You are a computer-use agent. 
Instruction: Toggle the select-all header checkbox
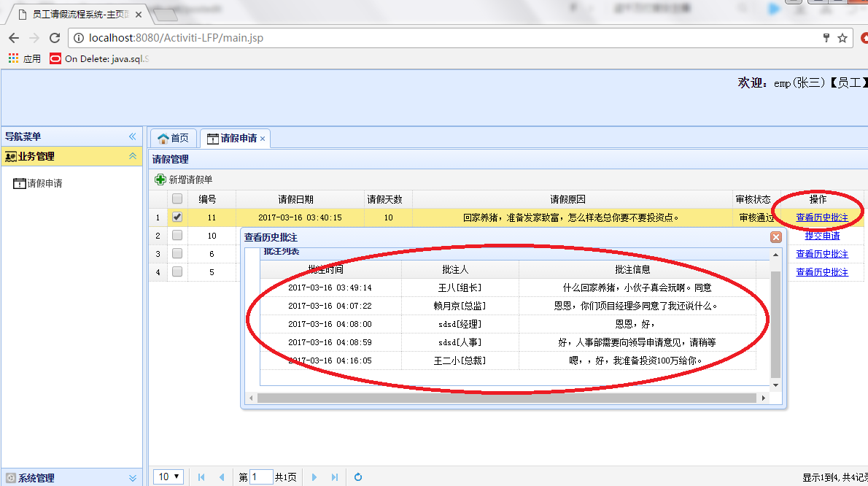click(177, 198)
